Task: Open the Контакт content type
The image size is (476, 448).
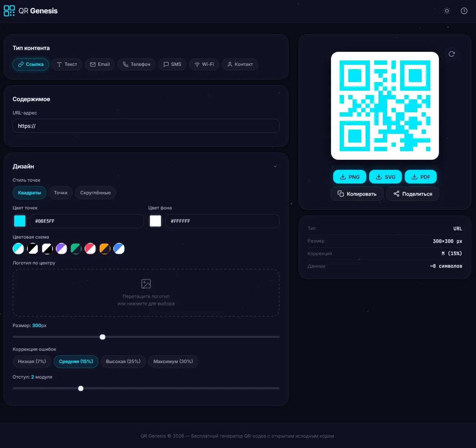Action: pos(240,64)
